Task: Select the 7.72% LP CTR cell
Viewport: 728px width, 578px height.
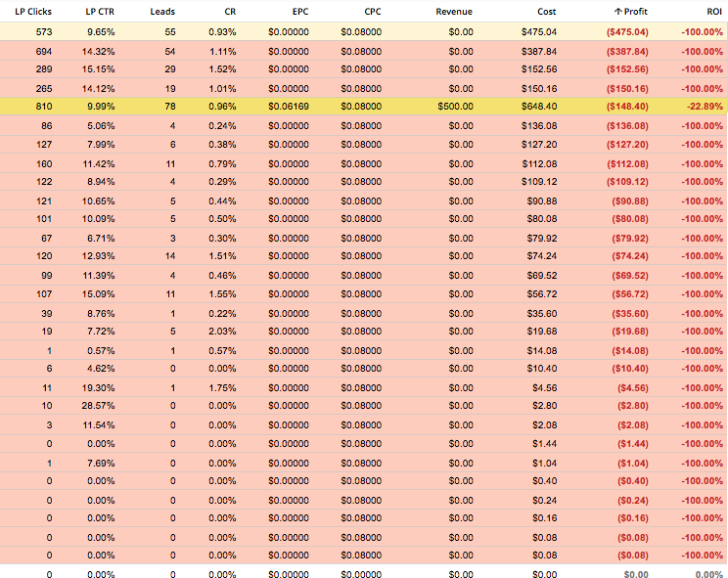Action: (101, 332)
